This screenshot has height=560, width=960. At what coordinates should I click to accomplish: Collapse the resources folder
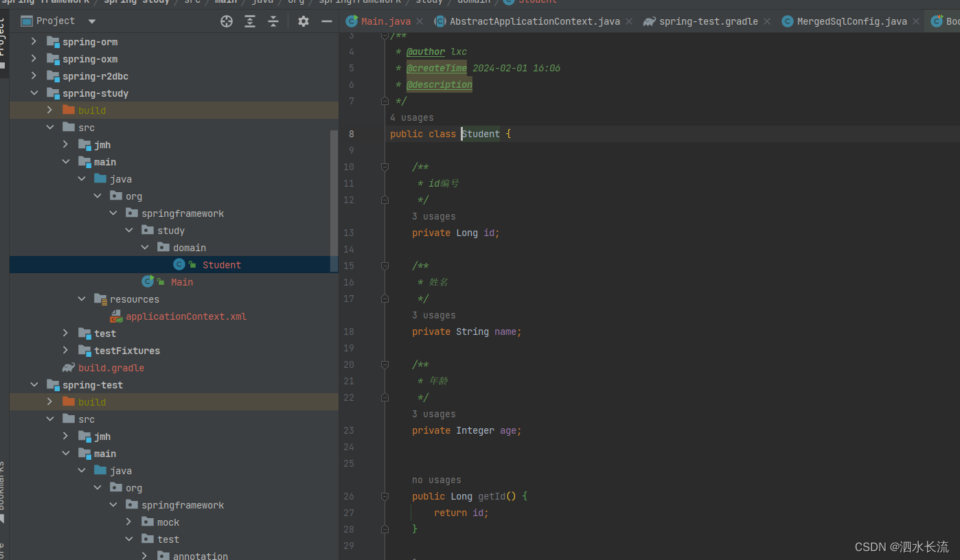pyautogui.click(x=82, y=299)
